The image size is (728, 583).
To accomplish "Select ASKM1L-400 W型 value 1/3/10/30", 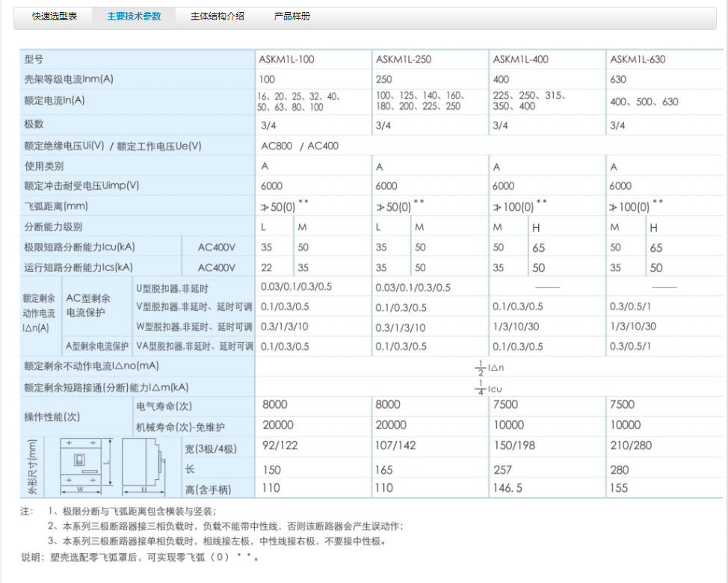I will coord(516,327).
